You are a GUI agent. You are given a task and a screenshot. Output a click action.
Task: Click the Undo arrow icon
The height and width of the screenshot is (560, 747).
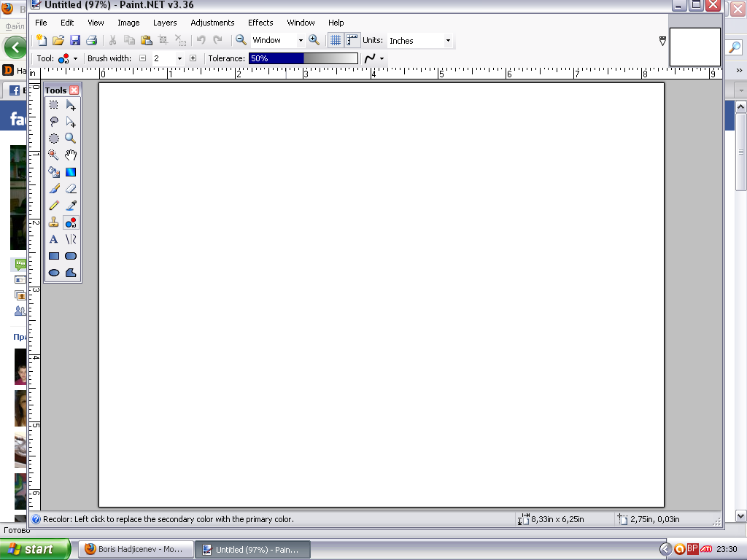[201, 41]
